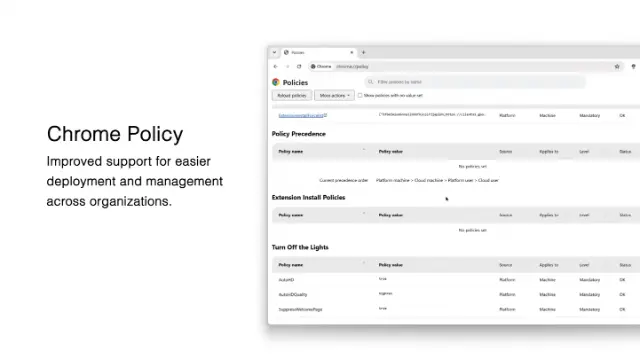Click the Policy Precedence section heading
The height and width of the screenshot is (360, 640).
coord(299,134)
